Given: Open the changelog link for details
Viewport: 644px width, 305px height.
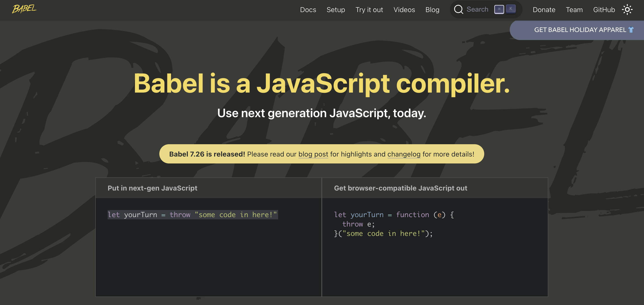Looking at the screenshot, I should 404,154.
